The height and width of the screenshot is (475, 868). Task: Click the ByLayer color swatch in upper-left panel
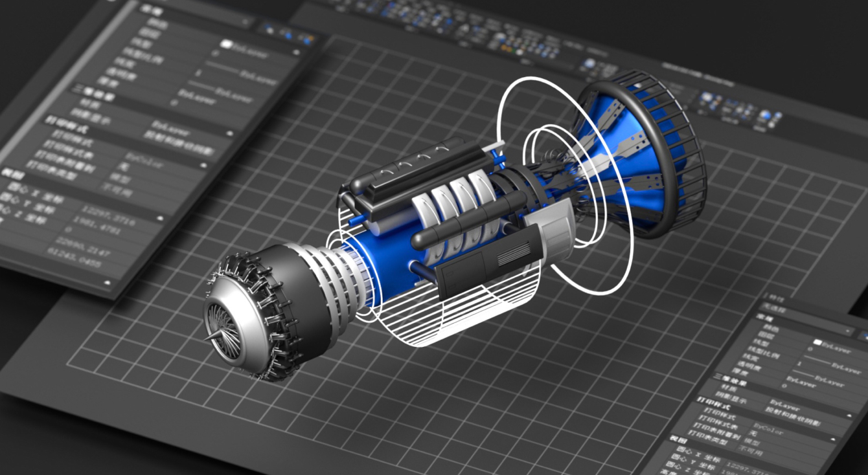225,43
